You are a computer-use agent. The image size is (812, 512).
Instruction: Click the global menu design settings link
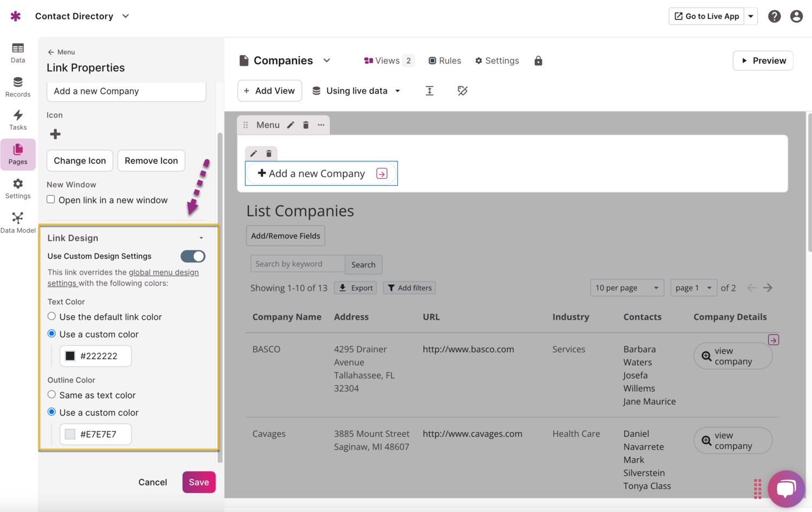point(163,273)
